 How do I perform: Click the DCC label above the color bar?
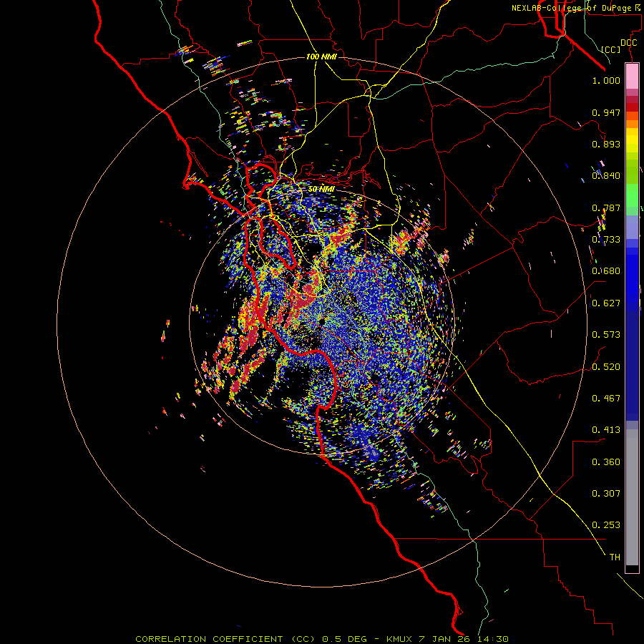tap(628, 43)
